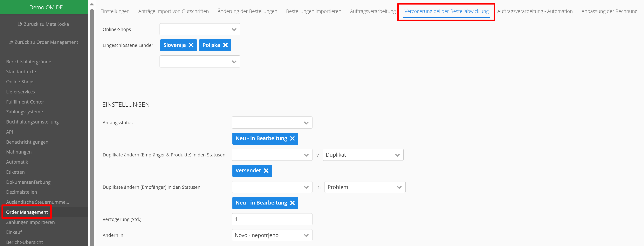The height and width of the screenshot is (246, 644).
Task: Click sidebar scrollbar up arrow
Action: (92, 4)
